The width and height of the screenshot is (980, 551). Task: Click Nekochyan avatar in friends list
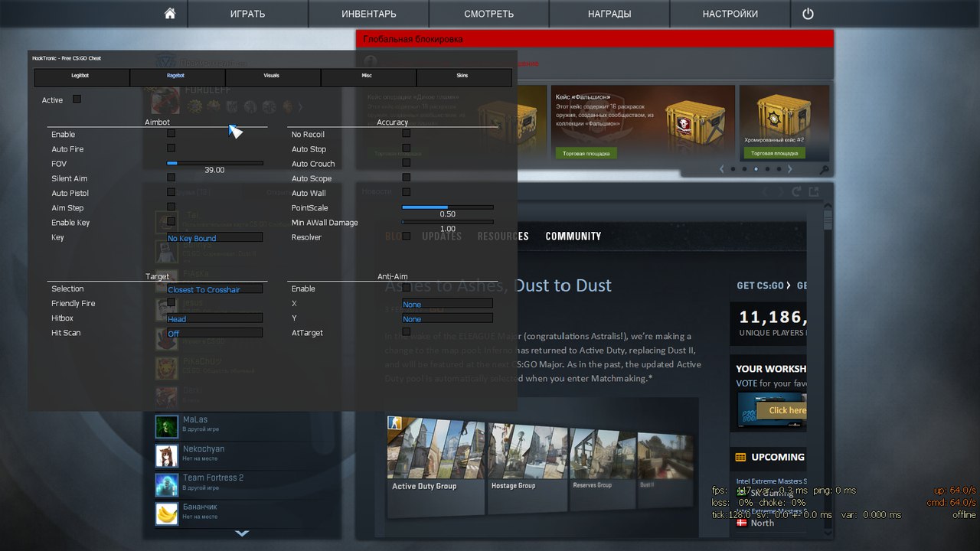click(x=167, y=455)
